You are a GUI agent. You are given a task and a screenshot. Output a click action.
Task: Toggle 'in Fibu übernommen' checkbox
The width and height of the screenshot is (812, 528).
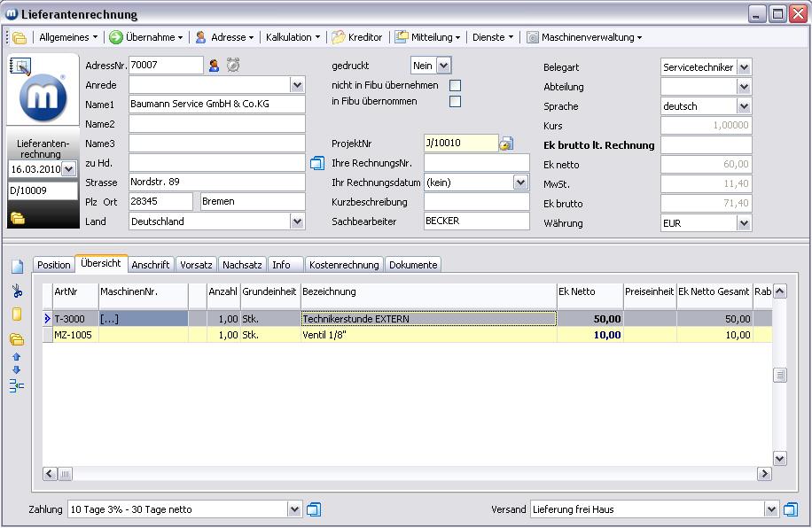(455, 102)
